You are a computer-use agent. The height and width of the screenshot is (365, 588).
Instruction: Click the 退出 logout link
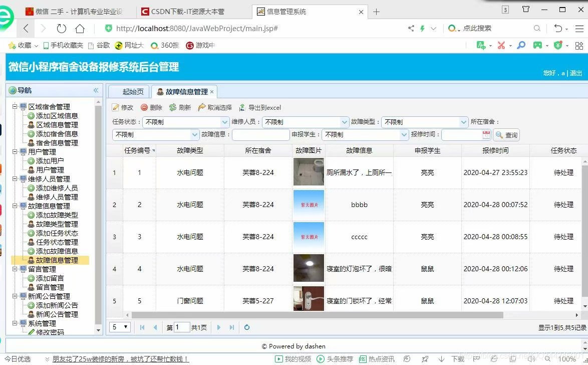coord(575,73)
